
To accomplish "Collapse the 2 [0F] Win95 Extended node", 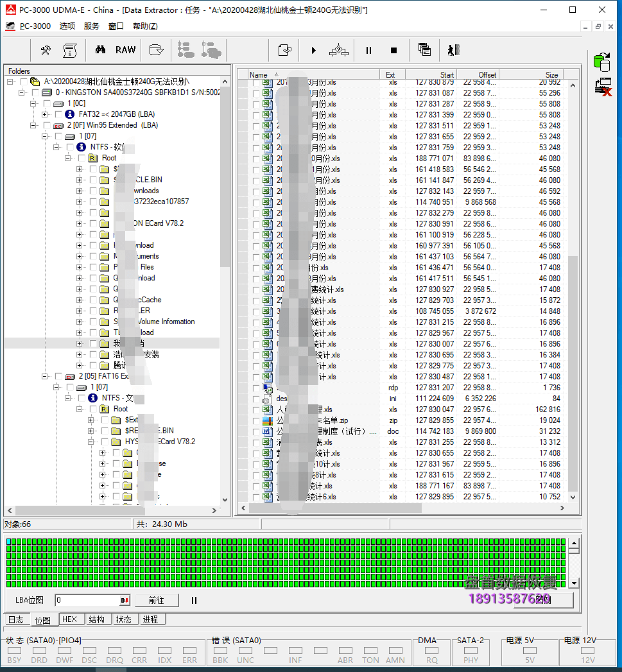I will [33, 126].
